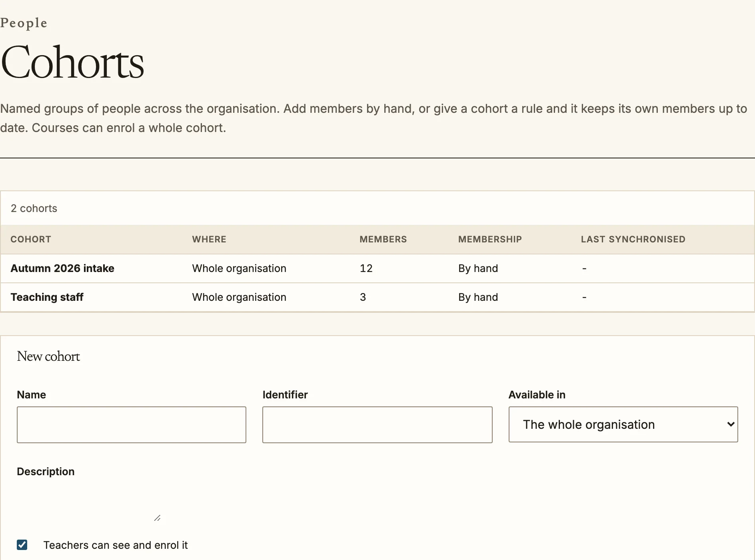This screenshot has width=755, height=560.
Task: Click 'By hand' in Autumn 2026 intake row
Action: pyautogui.click(x=478, y=268)
